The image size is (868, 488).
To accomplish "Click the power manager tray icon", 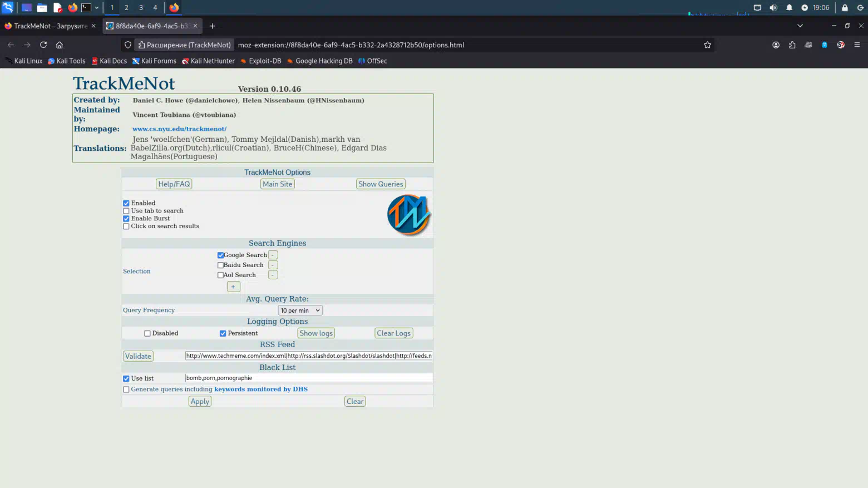I will (x=805, y=8).
